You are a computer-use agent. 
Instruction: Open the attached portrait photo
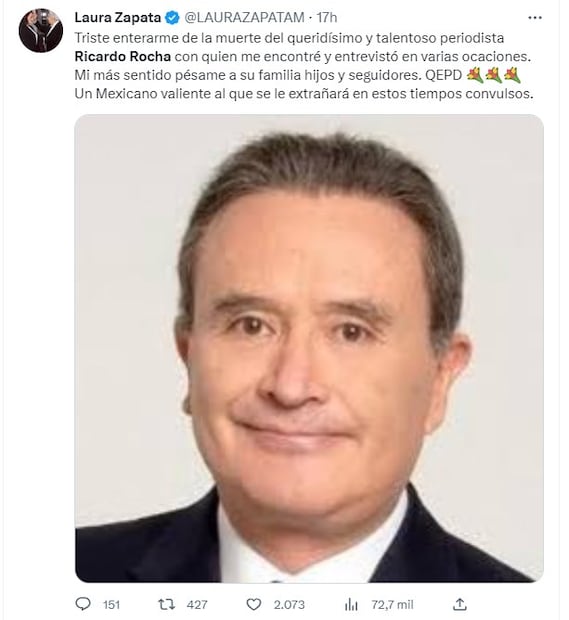(309, 348)
